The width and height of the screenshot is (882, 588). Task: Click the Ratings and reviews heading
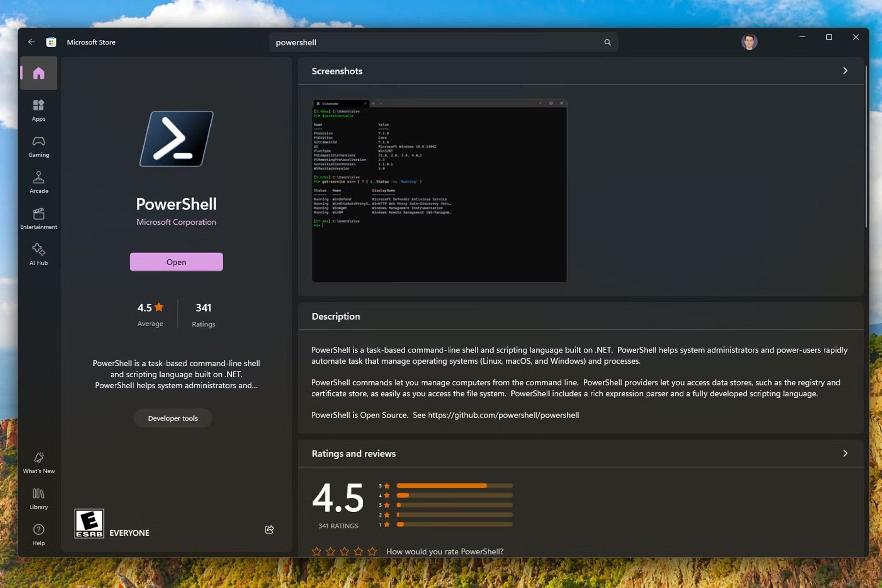coord(354,453)
